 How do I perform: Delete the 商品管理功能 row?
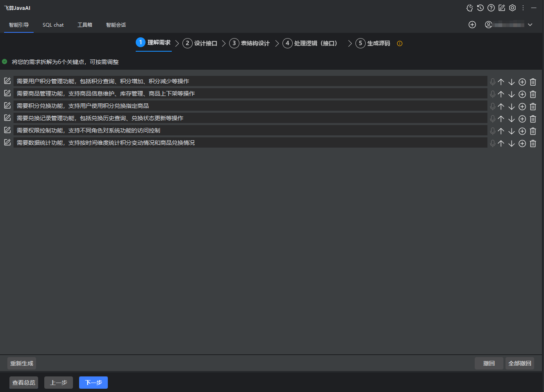tap(533, 94)
